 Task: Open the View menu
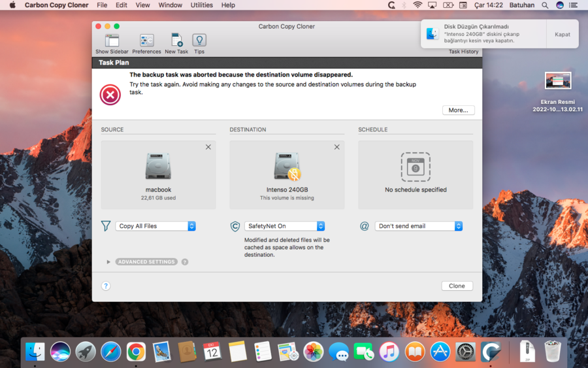(x=142, y=5)
